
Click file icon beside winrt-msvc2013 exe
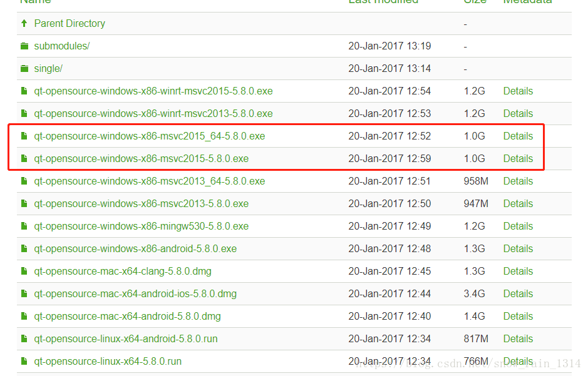[24, 113]
